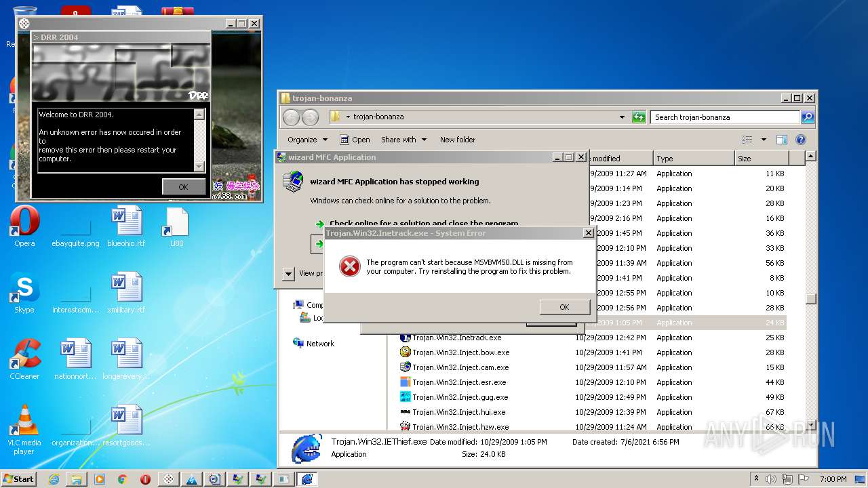Click the Forward button in trojan-bonanza explorer
This screenshot has height=488, width=868.
[310, 117]
